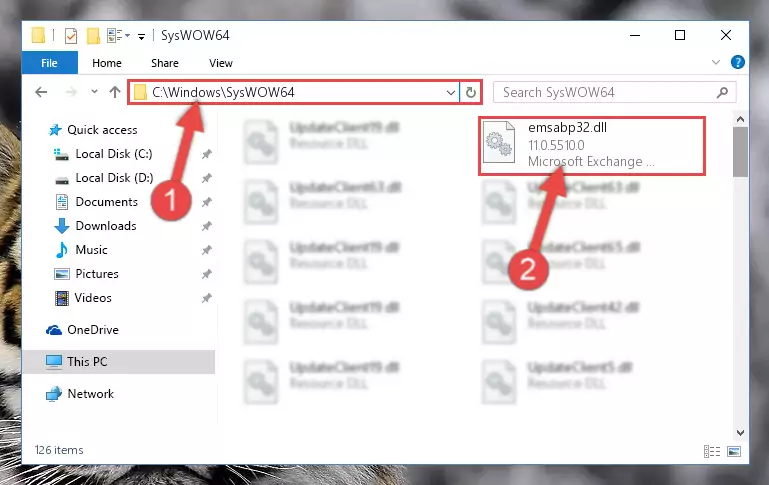
Task: Click the New folder quick access icon
Action: pos(93,36)
